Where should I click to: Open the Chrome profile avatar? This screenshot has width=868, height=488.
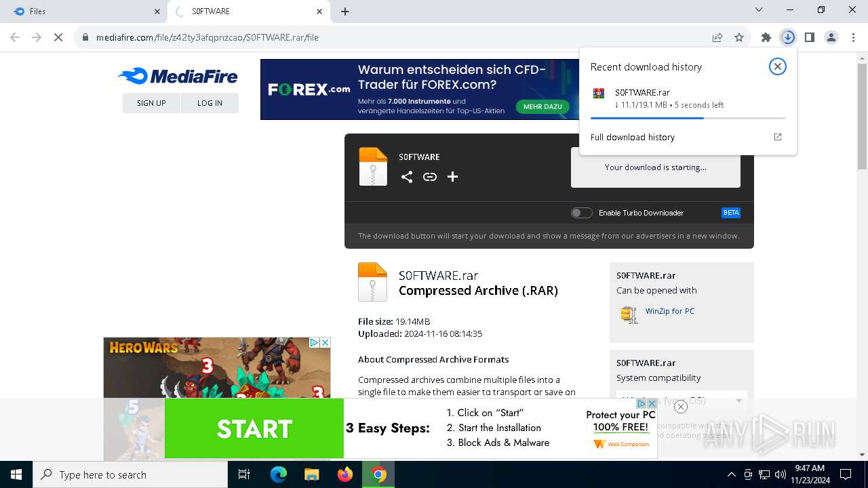point(831,37)
